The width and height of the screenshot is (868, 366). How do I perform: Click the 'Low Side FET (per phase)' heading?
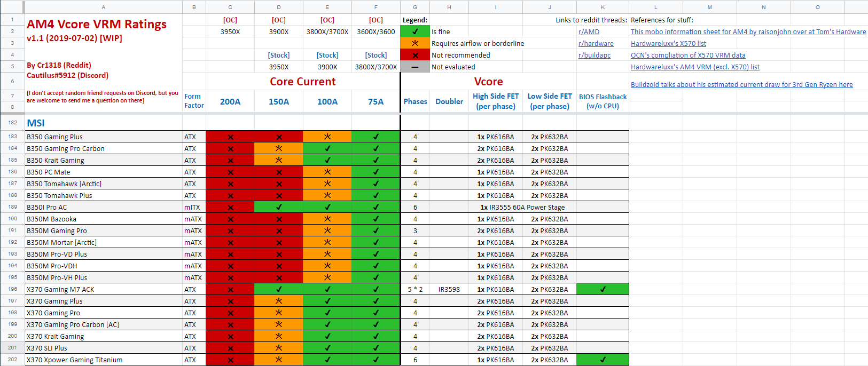click(x=550, y=101)
